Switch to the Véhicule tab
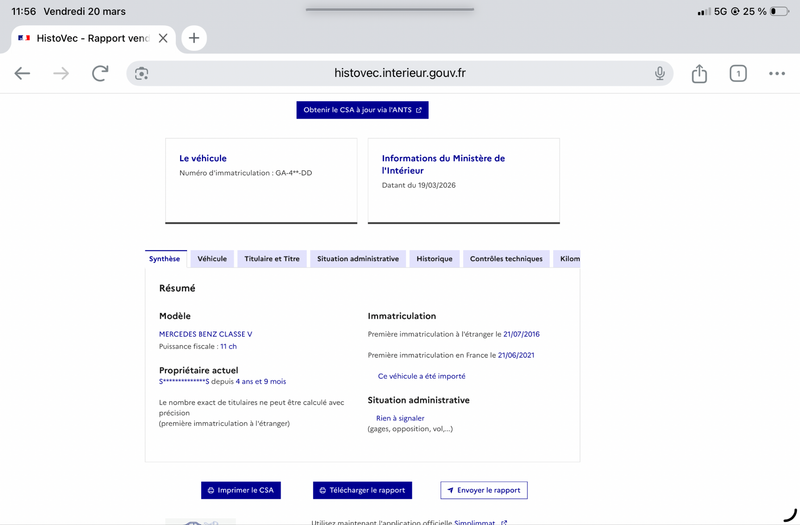Image resolution: width=800 pixels, height=525 pixels. [x=212, y=259]
